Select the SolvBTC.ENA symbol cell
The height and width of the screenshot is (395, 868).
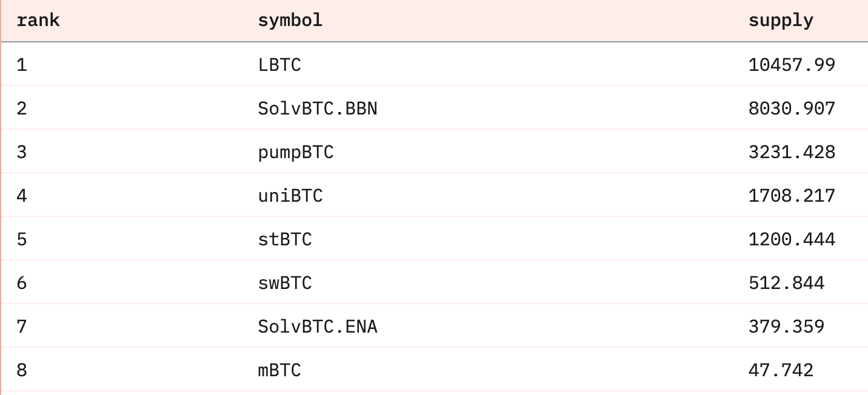click(318, 327)
